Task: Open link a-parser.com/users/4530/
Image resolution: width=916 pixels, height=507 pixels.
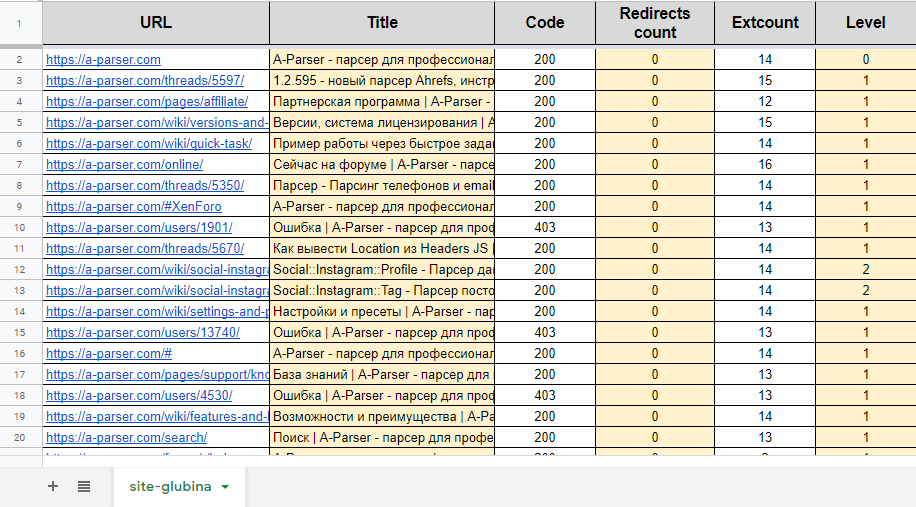Action: tap(139, 396)
